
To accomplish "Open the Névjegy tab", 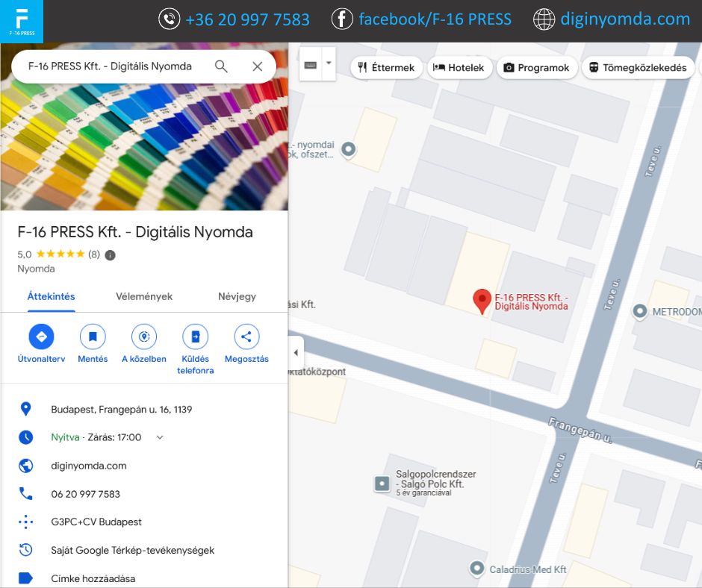I will click(x=237, y=296).
